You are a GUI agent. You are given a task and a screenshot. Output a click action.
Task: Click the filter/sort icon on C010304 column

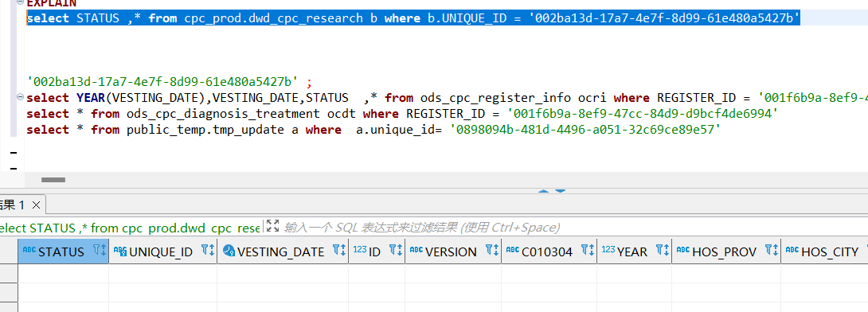588,250
